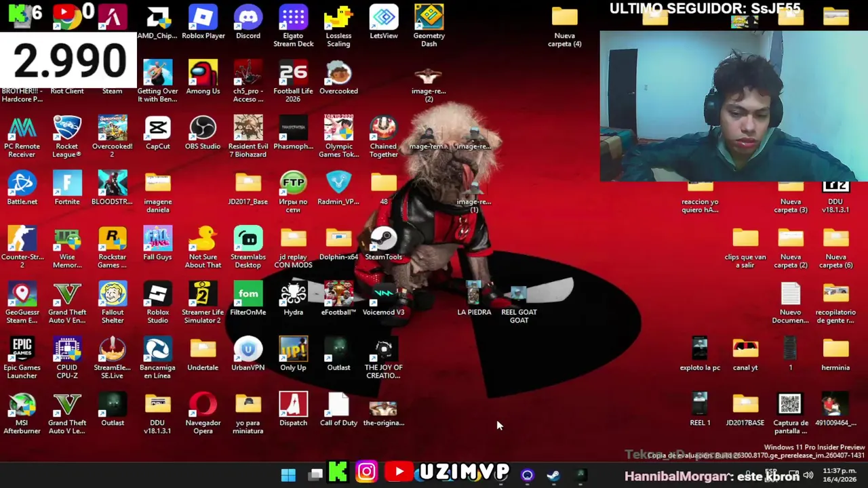This screenshot has width=868, height=488.
Task: Launch Geometry Dash from the desktop
Action: (x=429, y=26)
